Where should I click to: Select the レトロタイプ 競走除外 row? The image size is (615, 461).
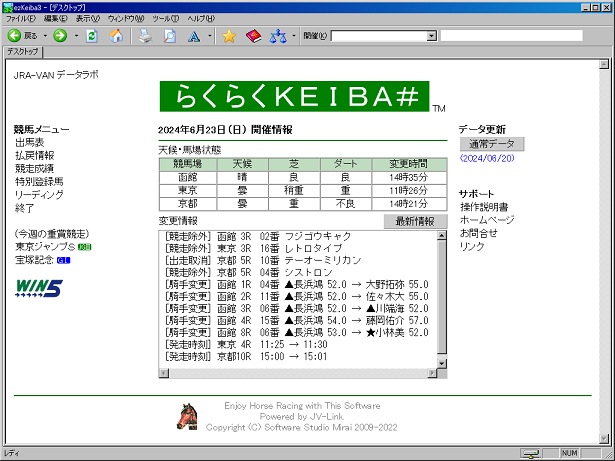pos(253,248)
